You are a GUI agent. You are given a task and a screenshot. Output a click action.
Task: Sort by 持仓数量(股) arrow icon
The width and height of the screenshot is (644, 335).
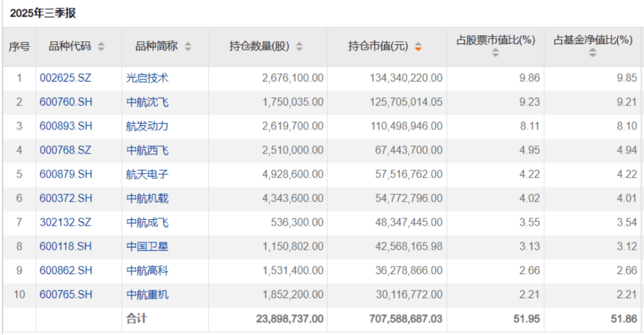tap(299, 46)
